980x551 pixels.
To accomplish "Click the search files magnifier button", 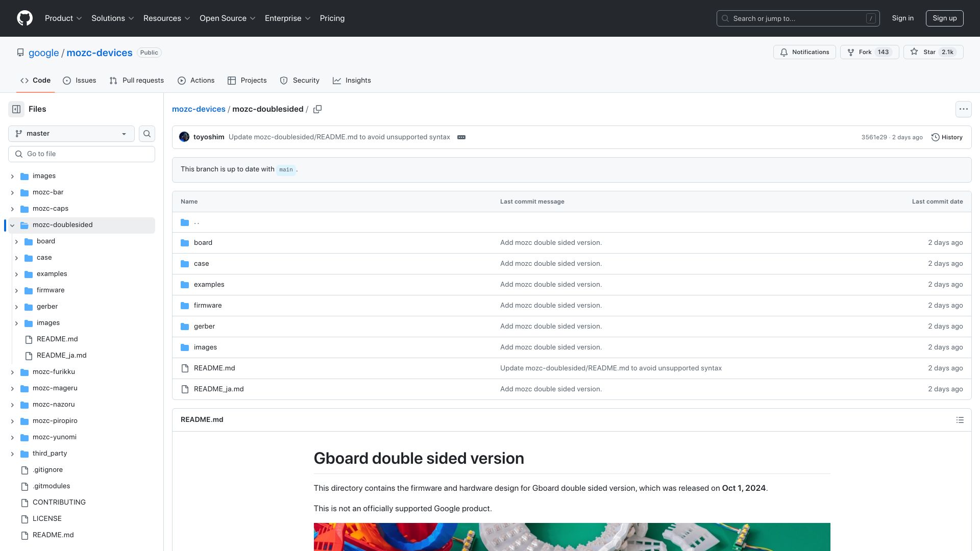I will coord(147,134).
